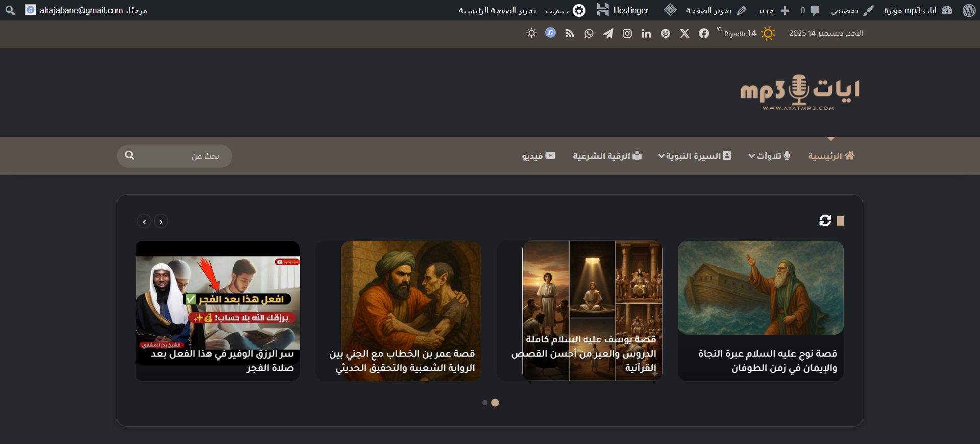The image size is (980, 444).
Task: Open the RSS feed icon
Action: pyautogui.click(x=570, y=33)
